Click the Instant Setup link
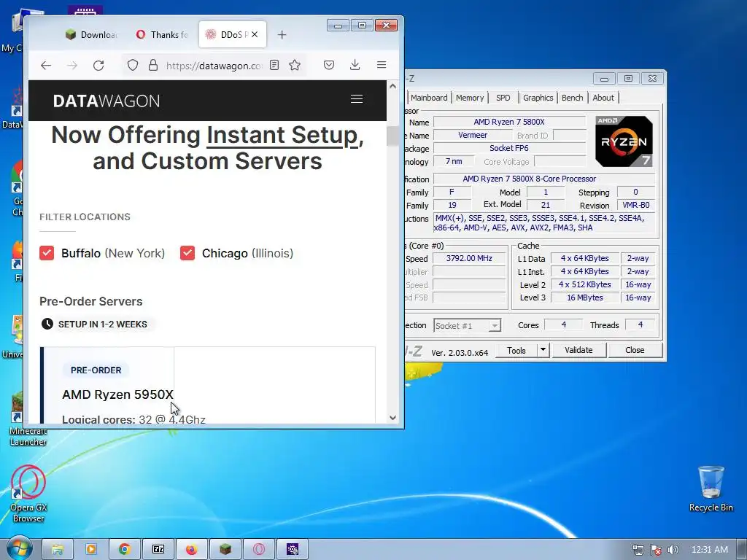 click(282, 135)
